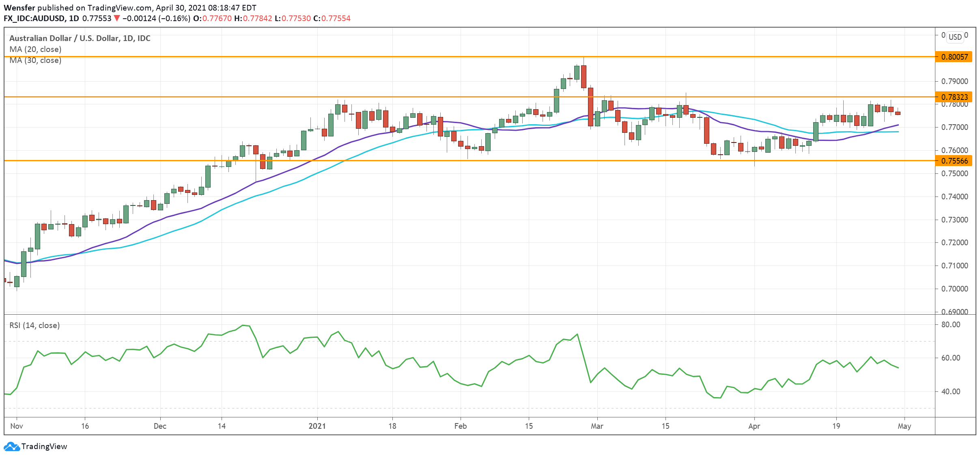Click the RSI (14, close) indicator label
Viewport: 980px width, 458px height.
[34, 325]
